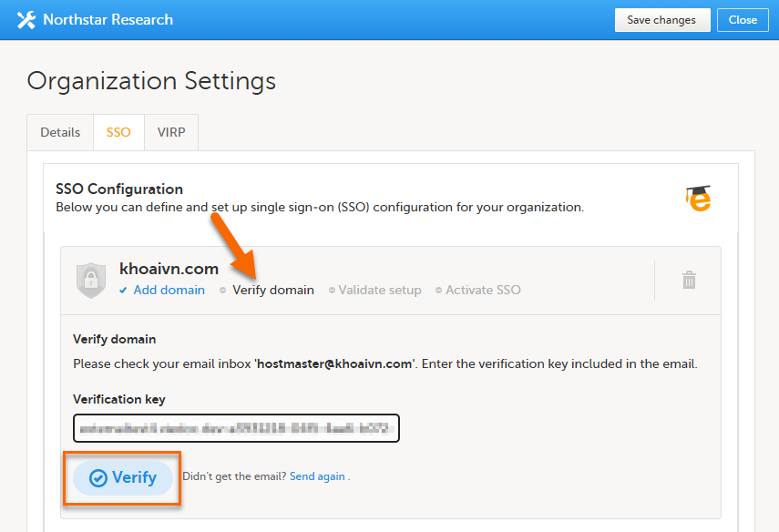Click the shield lock domain icon

pyautogui.click(x=91, y=280)
